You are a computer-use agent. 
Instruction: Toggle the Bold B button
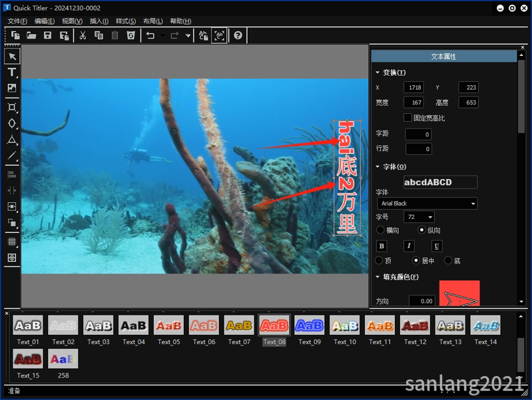382,246
